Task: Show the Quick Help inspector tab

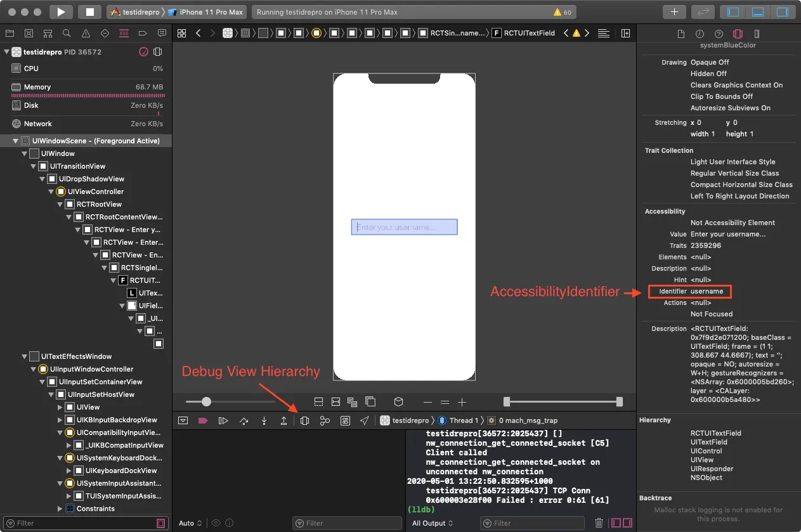Action: tap(719, 34)
